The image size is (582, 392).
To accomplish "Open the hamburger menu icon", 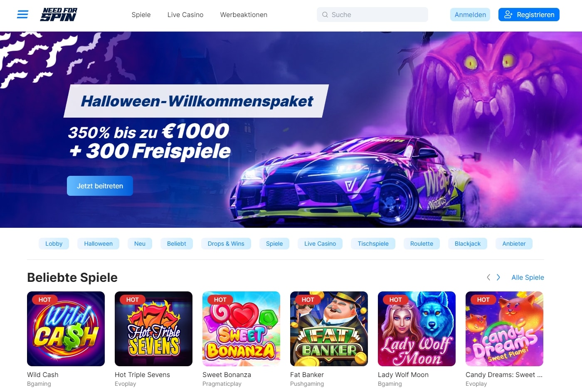I will point(22,15).
